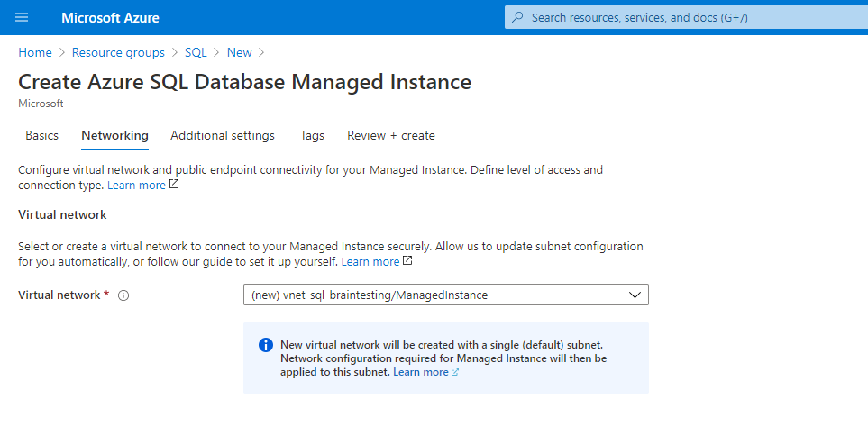Screen dimensions: 868x426
Task: Click the Microsoft publisher text
Action: coord(41,104)
